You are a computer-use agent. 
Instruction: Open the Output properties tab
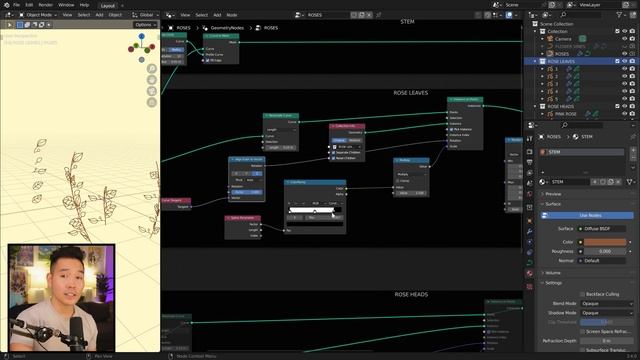point(529,162)
